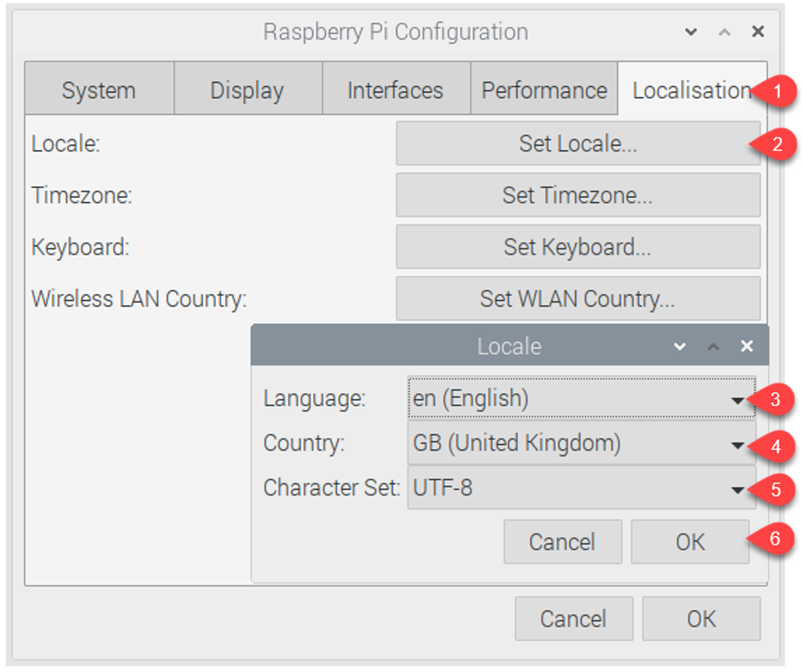
Task: Open the Set Timezone dialog
Action: 578,196
